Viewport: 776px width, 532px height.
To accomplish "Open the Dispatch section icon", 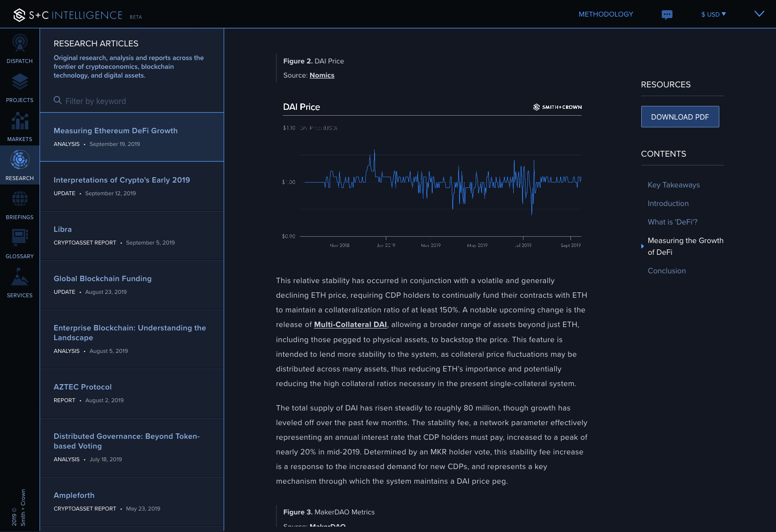I will 20,43.
